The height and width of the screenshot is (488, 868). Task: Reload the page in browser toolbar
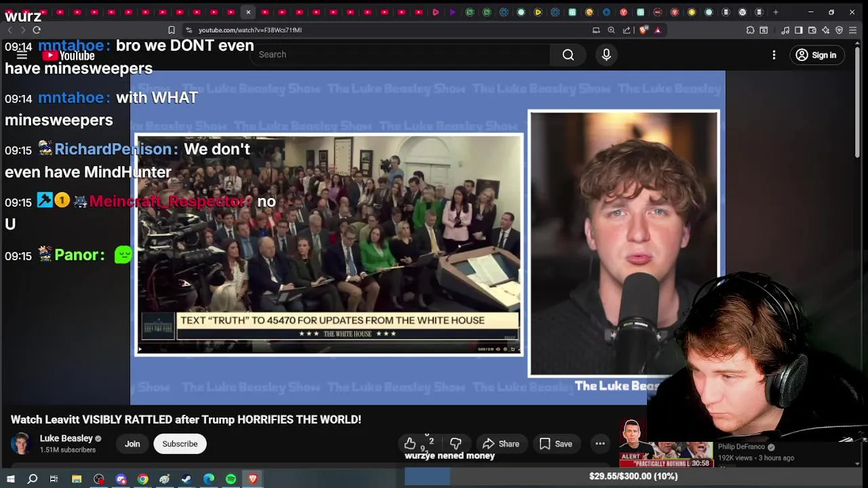37,30
